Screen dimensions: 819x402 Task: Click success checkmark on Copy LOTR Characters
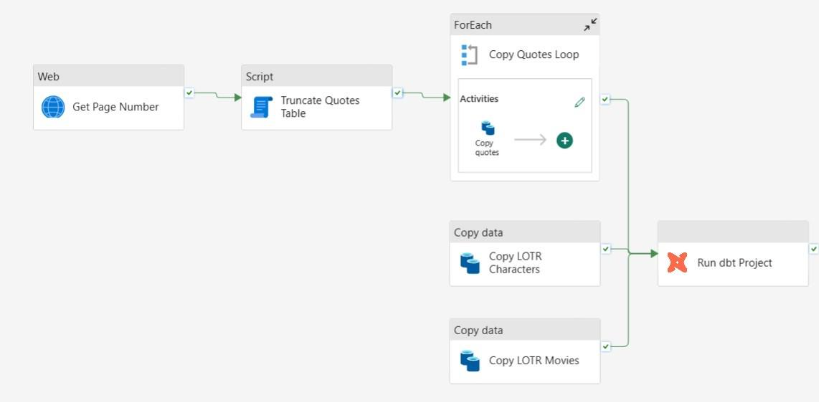[606, 248]
